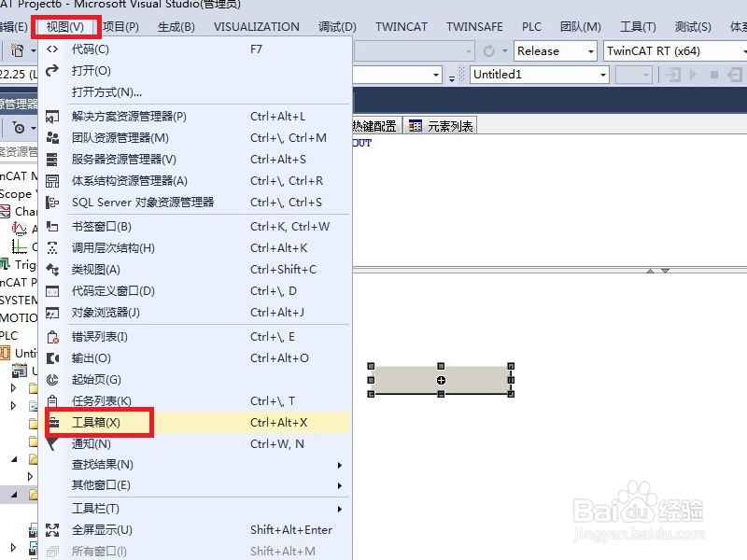Open the Release configuration dropdown
The height and width of the screenshot is (560, 747).
point(555,51)
